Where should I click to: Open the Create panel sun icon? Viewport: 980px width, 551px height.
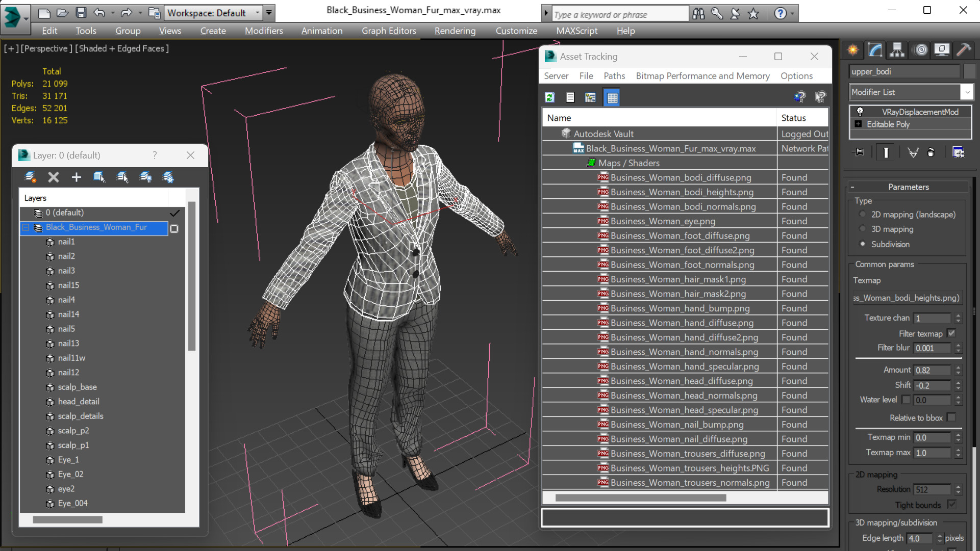point(852,49)
